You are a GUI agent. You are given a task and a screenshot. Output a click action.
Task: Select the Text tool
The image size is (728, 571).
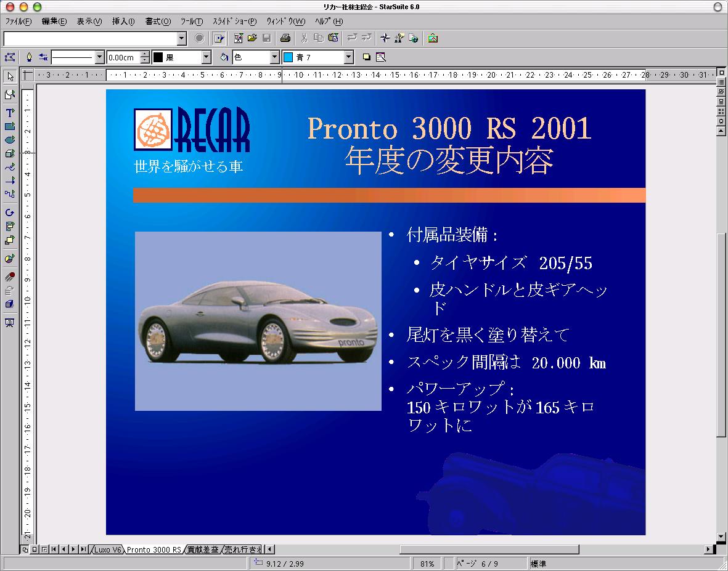coord(10,113)
